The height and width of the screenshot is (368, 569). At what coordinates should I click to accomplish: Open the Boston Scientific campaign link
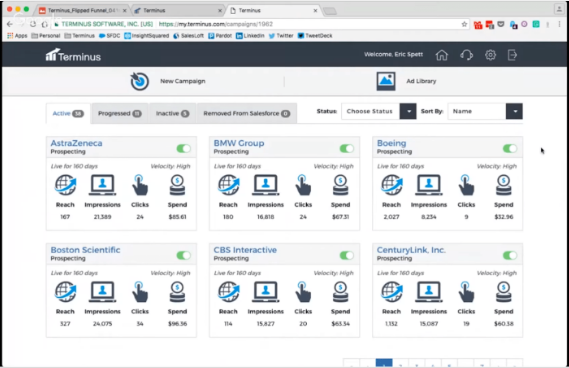(x=85, y=250)
